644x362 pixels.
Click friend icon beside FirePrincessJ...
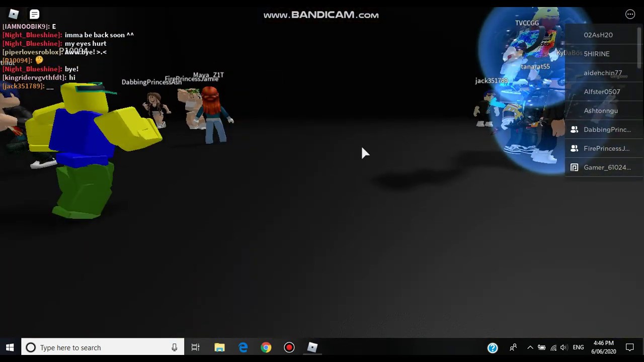pos(574,148)
